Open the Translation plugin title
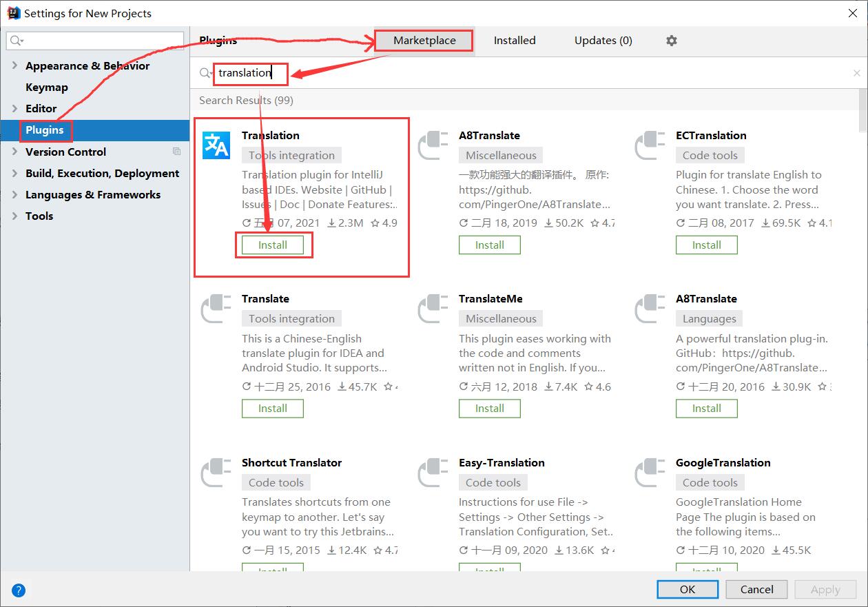The image size is (868, 607). 271,135
